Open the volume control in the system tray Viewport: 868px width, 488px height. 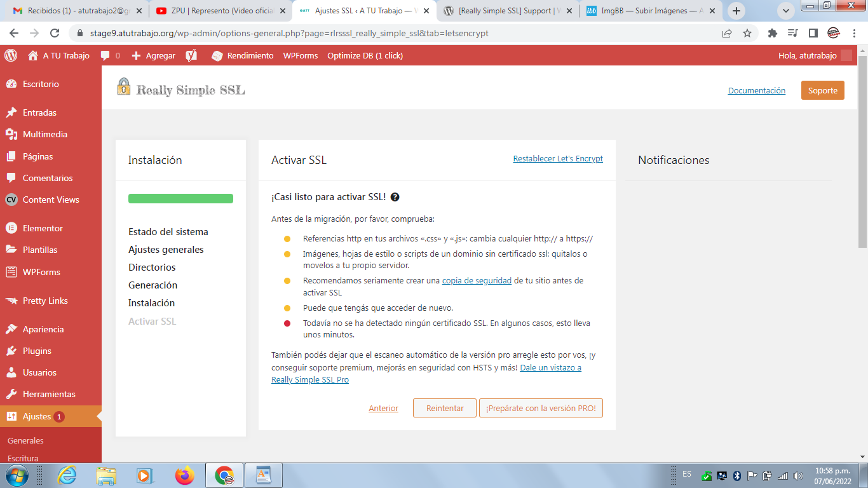point(797,475)
